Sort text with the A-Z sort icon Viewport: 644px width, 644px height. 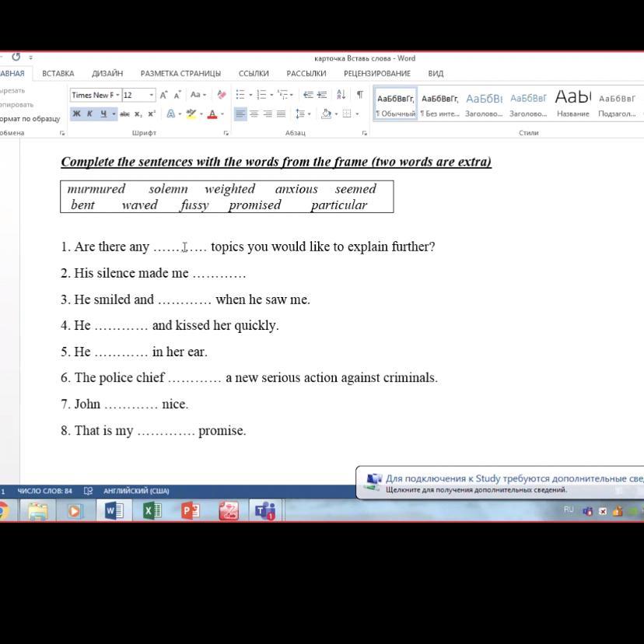coord(341,95)
